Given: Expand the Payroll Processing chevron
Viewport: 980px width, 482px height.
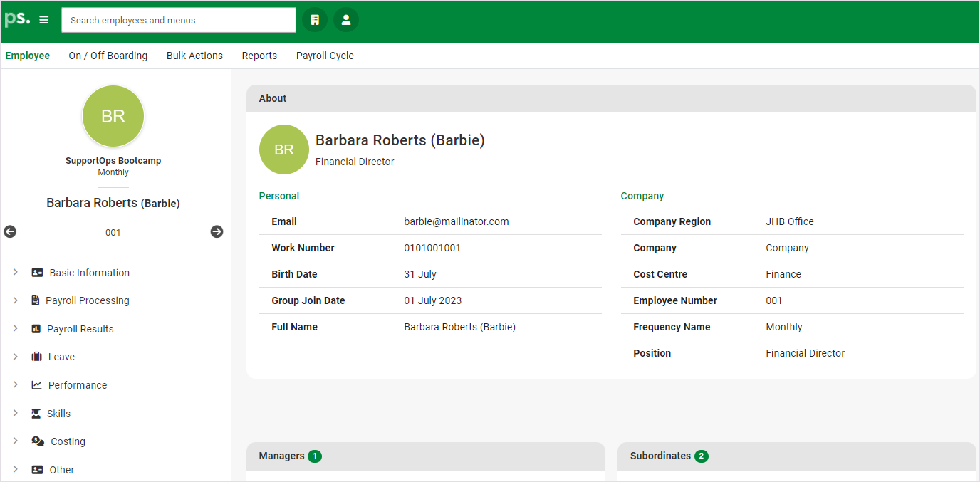Looking at the screenshot, I should pos(16,300).
